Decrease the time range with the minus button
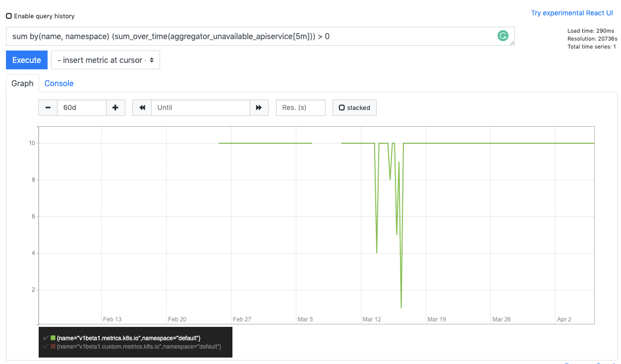 (48, 107)
